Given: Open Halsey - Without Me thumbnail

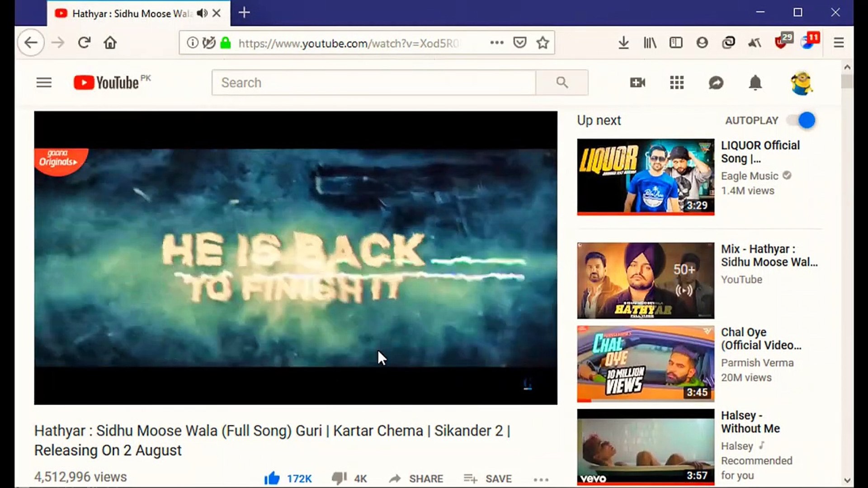Looking at the screenshot, I should 646,447.
